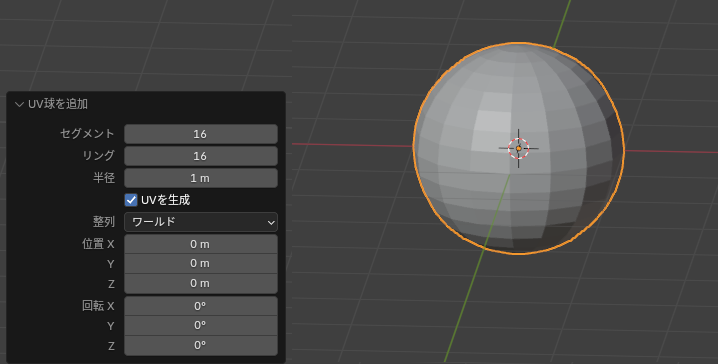This screenshot has width=718, height=364.
Task: Click the 半径 field showing 1 m
Action: coord(201,178)
